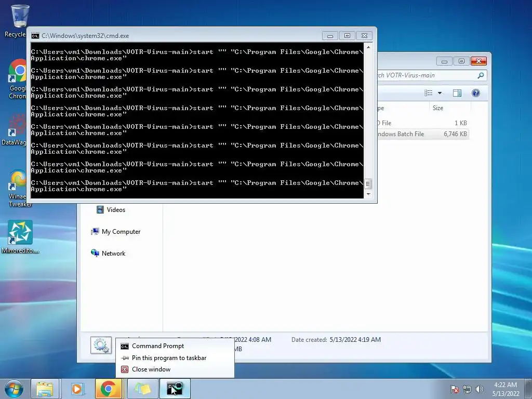Select the Windows Batch File row
The width and height of the screenshot is (532, 399).
click(x=423, y=134)
